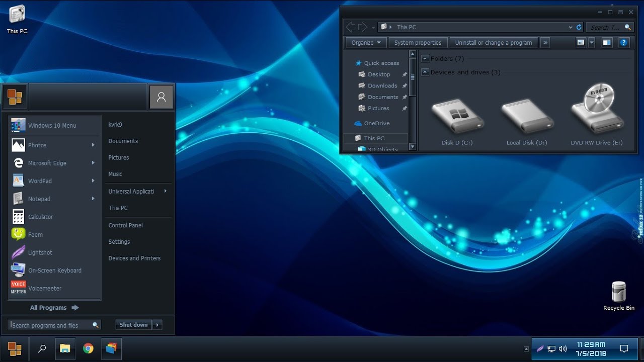The image size is (644, 362).
Task: Select Quick access in navigation pane
Action: (x=377, y=63)
